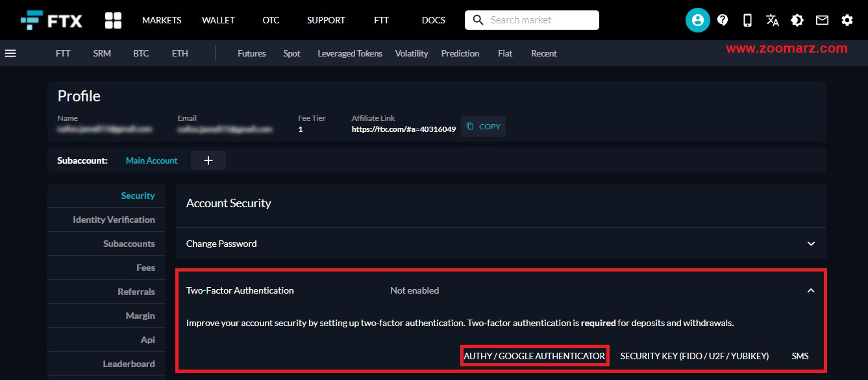Click the mobile app phone icon
This screenshot has height=380, width=868.
747,20
